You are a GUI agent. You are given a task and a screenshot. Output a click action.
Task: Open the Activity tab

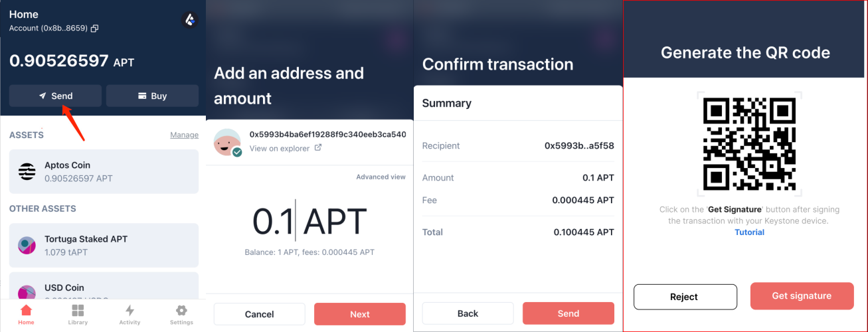(x=130, y=314)
